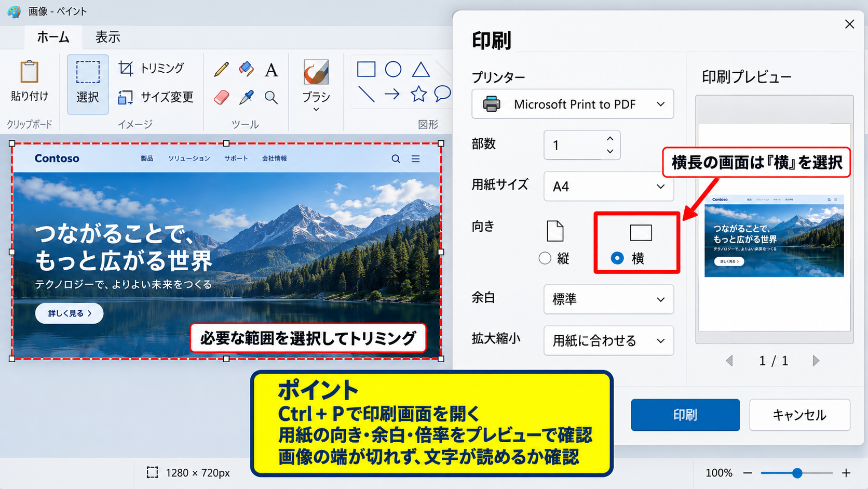Expand the Brush options arrow
Image resolution: width=868 pixels, height=489 pixels.
coord(316,110)
